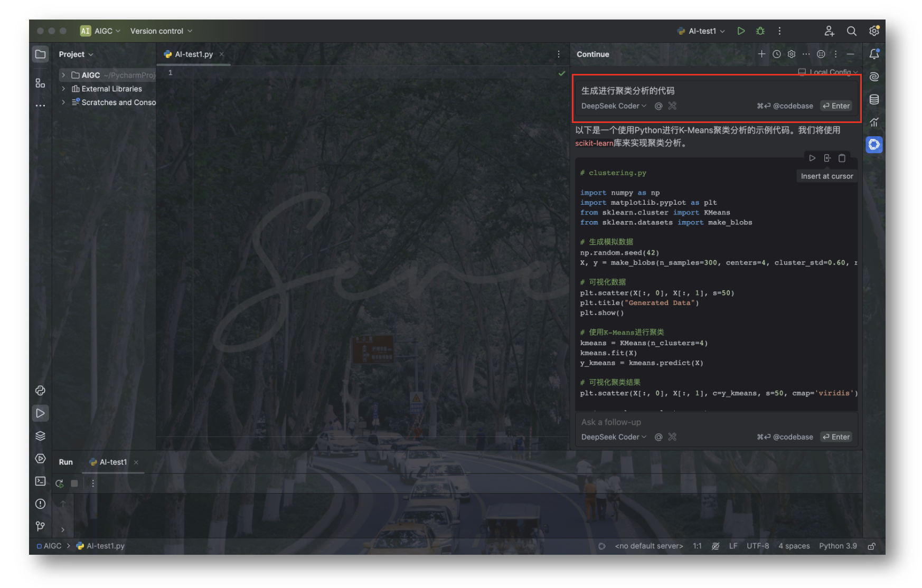
Task: Open the Structure tool window icon
Action: pos(40,83)
